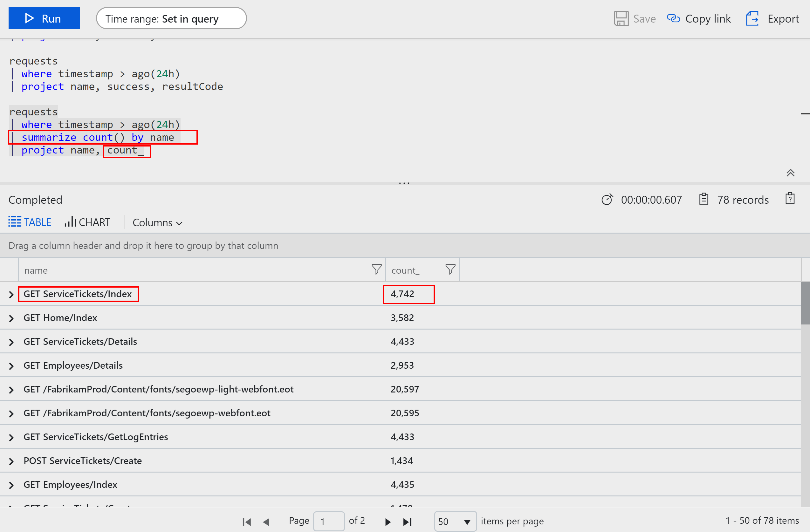Expand the GET Home/Index row
810x532 pixels.
coord(11,318)
